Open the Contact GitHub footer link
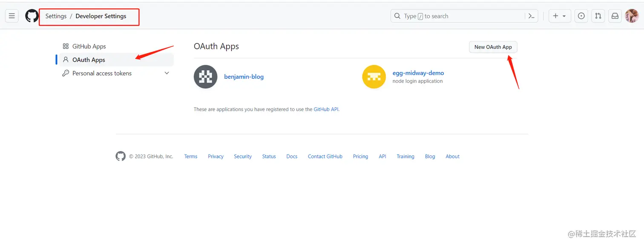This screenshot has height=246, width=644. coord(325,157)
